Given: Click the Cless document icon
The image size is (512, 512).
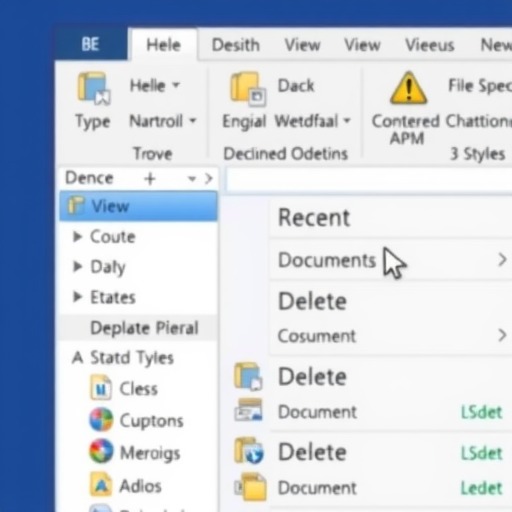Looking at the screenshot, I should point(101,388).
